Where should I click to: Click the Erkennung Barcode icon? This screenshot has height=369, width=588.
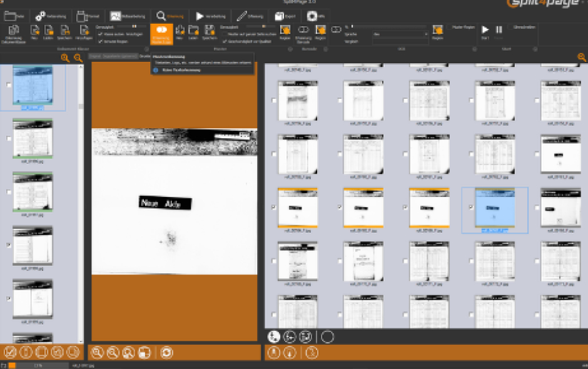303,34
